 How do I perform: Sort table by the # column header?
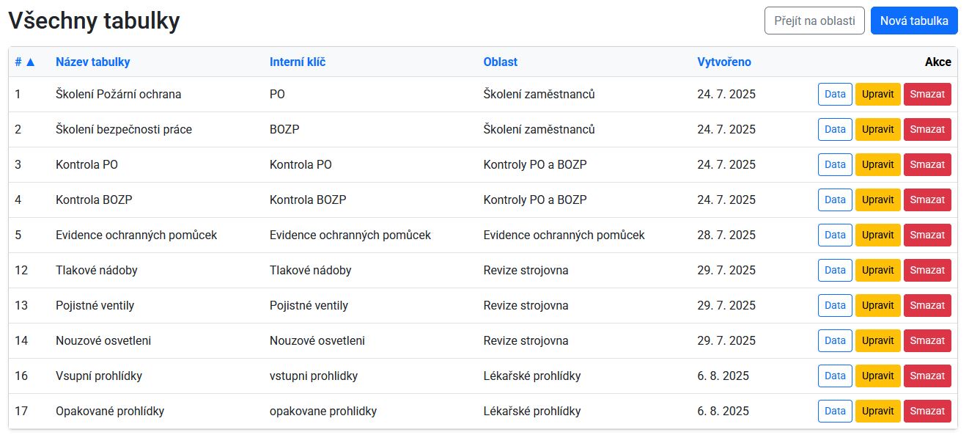tap(25, 62)
